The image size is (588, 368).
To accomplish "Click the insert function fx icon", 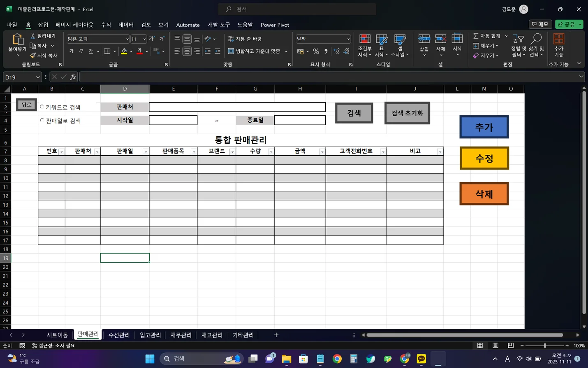I will [73, 77].
